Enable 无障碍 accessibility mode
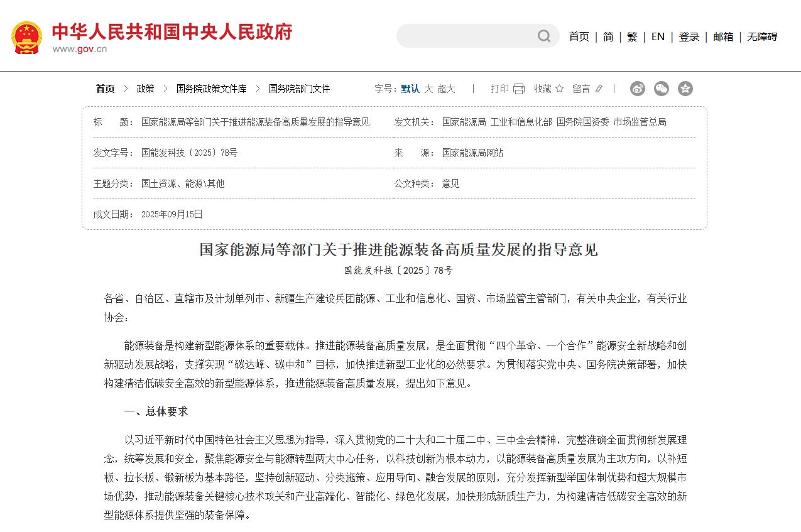This screenshot has width=801, height=532. pos(762,36)
